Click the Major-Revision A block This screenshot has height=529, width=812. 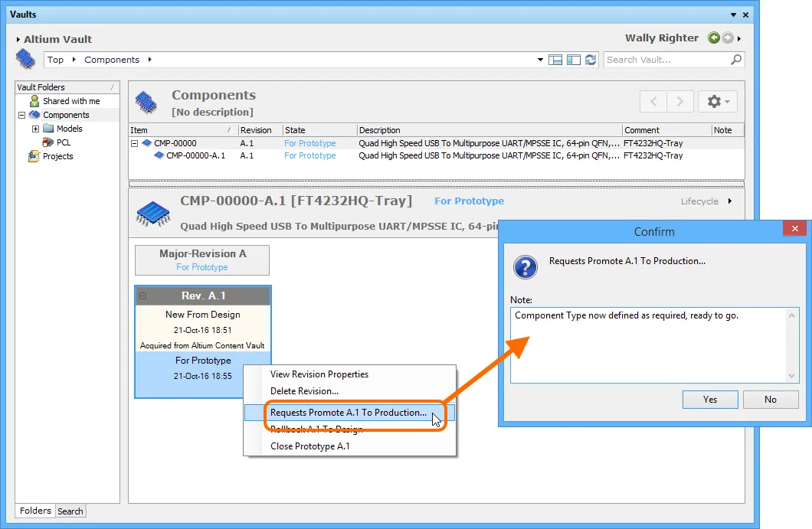coord(202,260)
